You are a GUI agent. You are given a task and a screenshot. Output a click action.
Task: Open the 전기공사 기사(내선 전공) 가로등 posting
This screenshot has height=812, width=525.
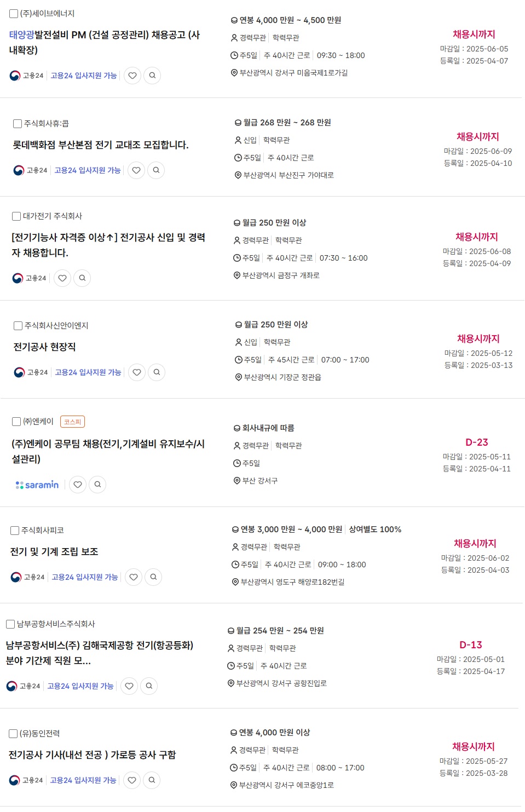(x=92, y=755)
